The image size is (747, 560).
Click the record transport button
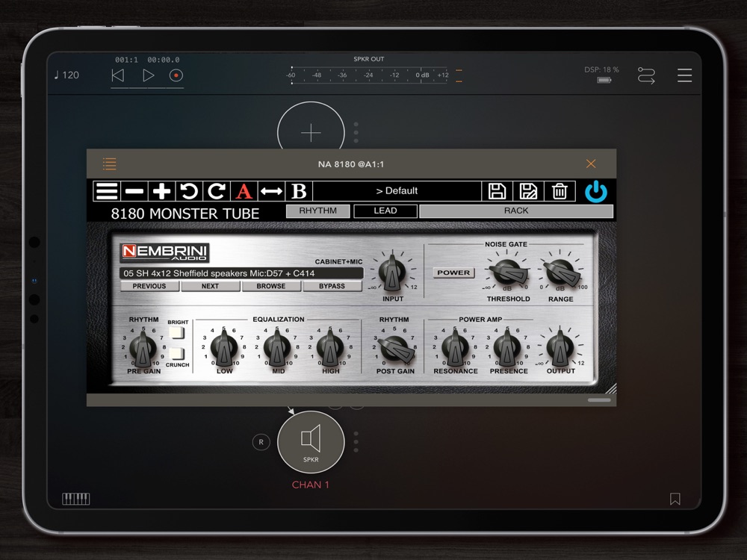point(176,75)
